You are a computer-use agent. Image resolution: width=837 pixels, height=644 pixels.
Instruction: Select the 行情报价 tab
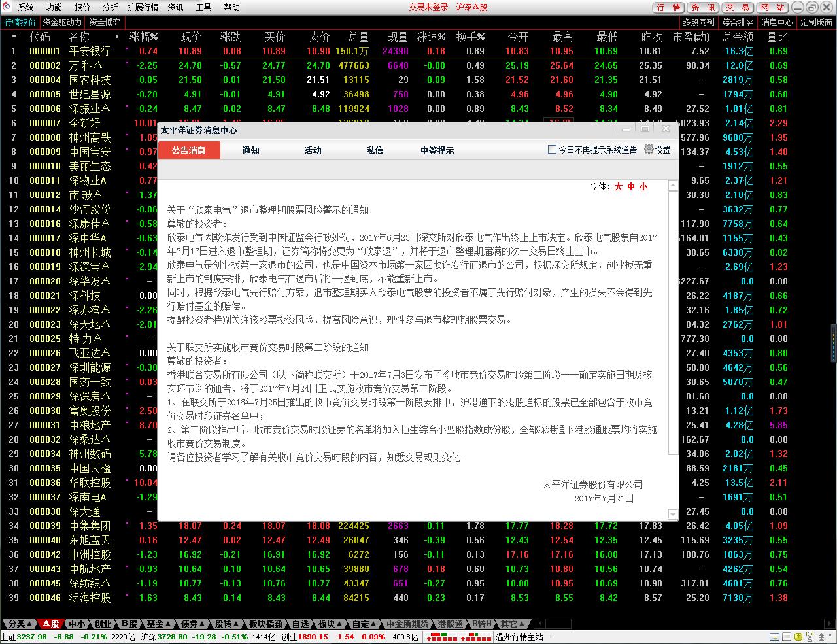(x=20, y=22)
